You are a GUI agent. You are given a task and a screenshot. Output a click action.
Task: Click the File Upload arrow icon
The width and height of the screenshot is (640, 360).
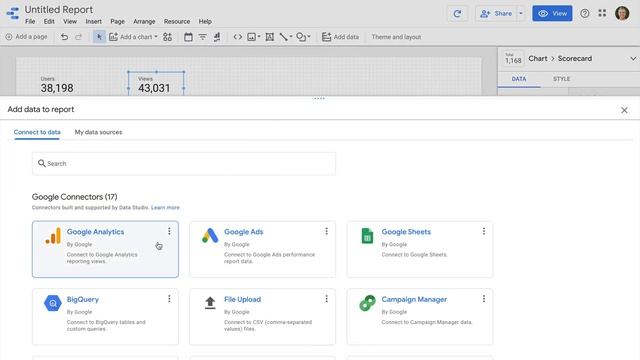(x=210, y=303)
